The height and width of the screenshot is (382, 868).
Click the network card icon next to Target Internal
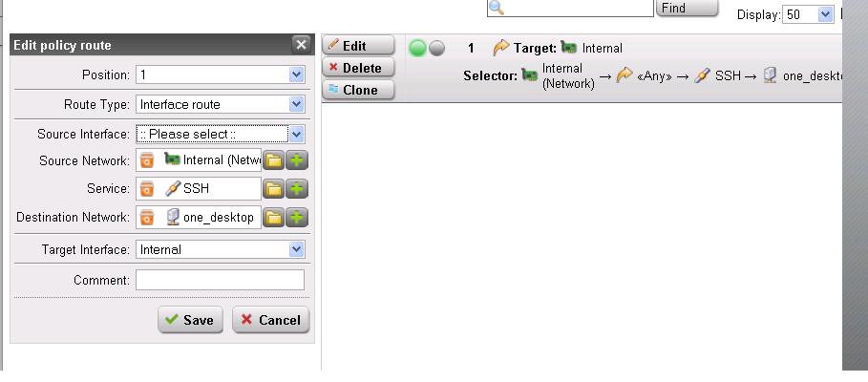pyautogui.click(x=568, y=47)
